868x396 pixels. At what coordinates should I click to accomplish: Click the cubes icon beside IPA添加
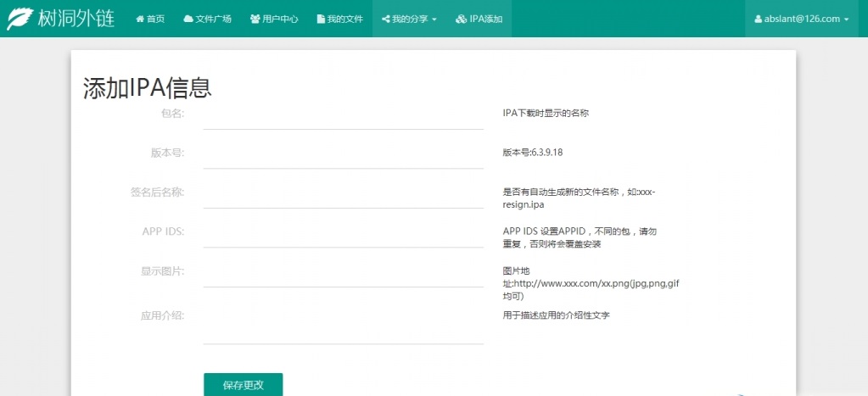coord(461,19)
